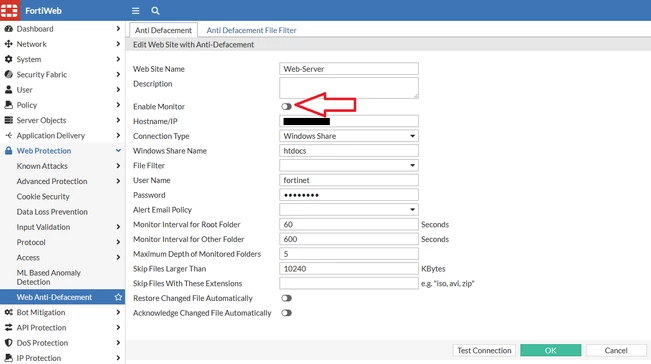Click the System gear icon
Screen dimensions: 651x364
click(8, 59)
